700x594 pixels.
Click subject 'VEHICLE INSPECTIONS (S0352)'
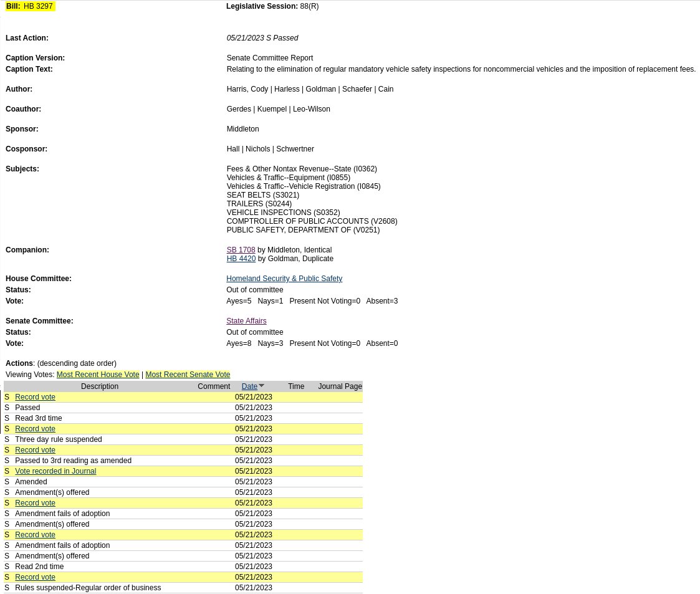click(x=283, y=213)
